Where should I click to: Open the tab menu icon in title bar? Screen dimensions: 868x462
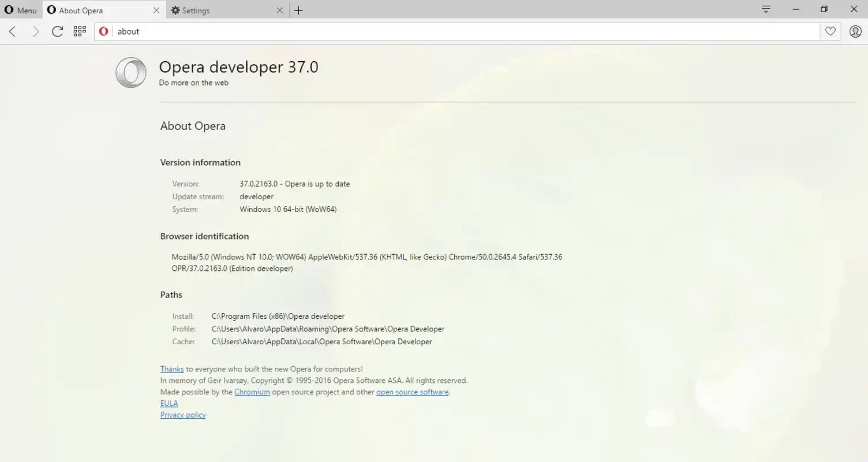[x=766, y=9]
